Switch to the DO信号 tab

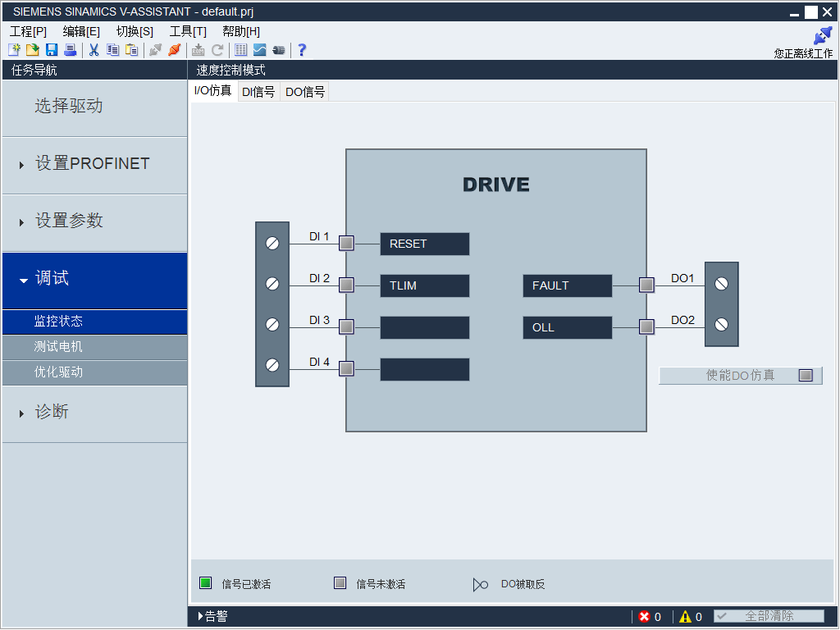click(x=305, y=92)
